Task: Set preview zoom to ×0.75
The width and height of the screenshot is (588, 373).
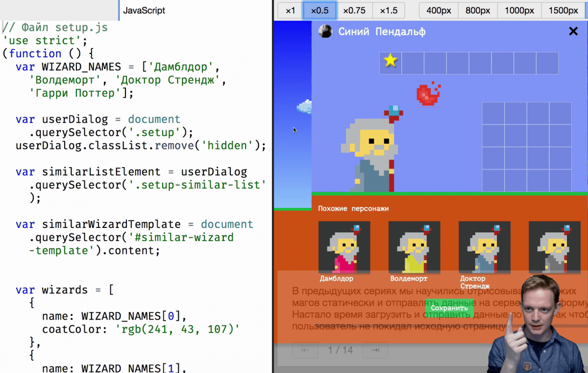Action: tap(354, 10)
